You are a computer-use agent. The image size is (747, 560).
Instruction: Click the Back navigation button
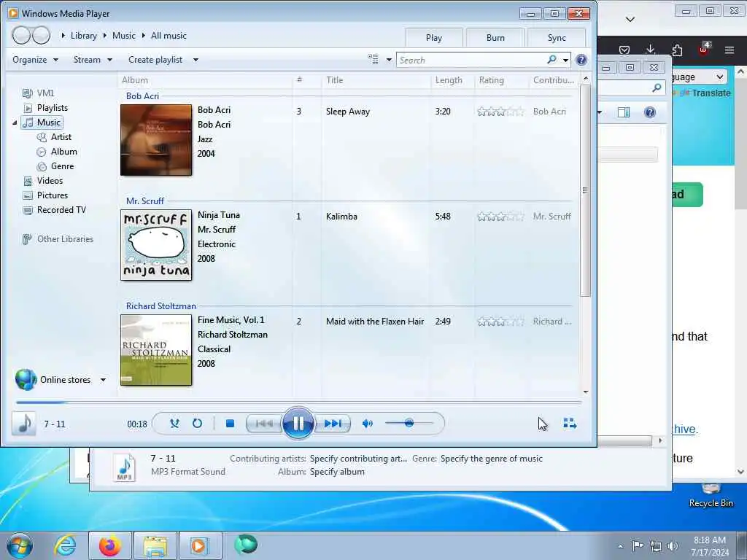pos(21,35)
